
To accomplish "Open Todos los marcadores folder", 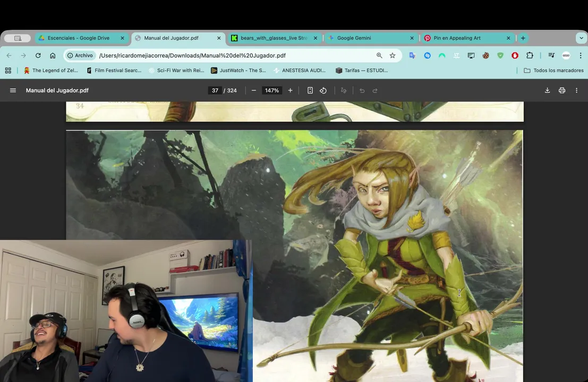I will pyautogui.click(x=553, y=71).
